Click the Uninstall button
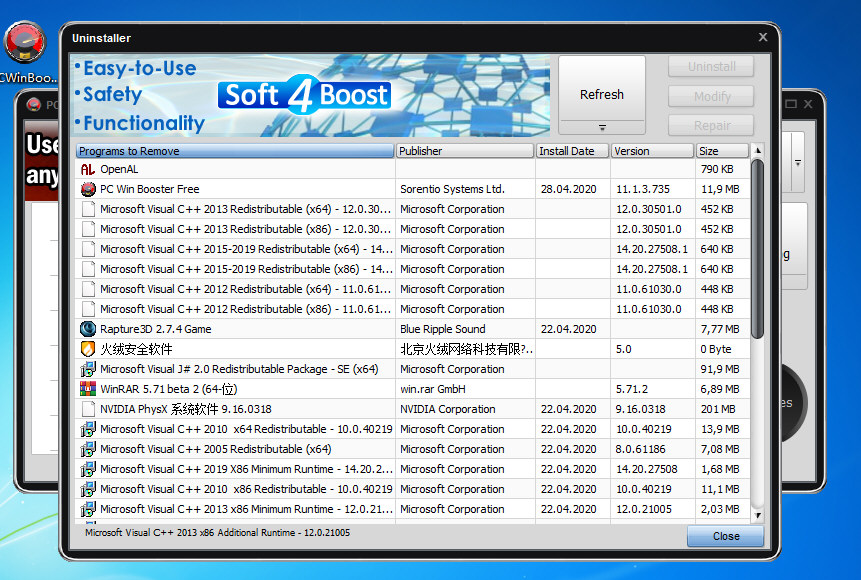 (x=711, y=67)
